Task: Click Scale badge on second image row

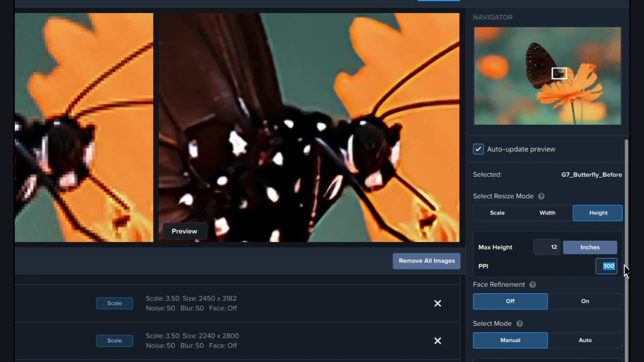Action: pos(114,341)
